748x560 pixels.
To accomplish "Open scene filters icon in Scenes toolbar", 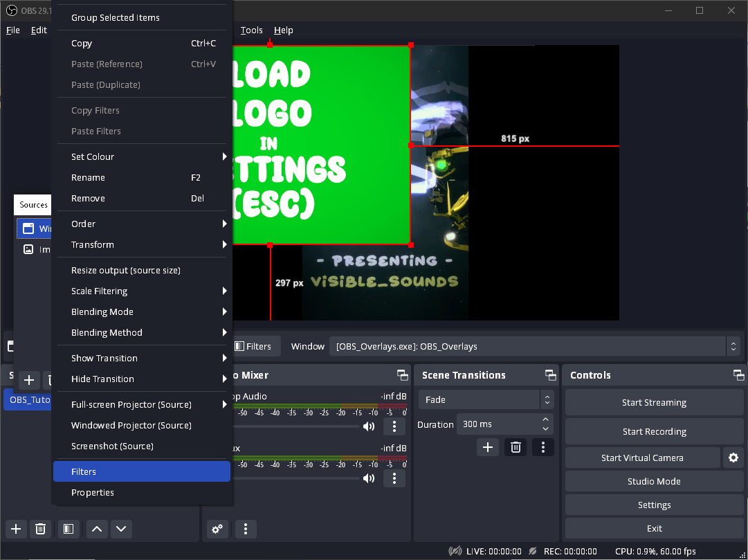I will coord(68,529).
